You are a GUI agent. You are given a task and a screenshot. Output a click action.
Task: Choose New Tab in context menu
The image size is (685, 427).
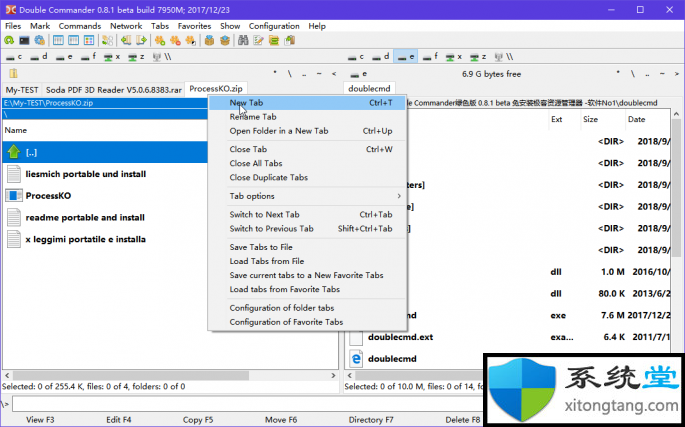click(x=308, y=103)
